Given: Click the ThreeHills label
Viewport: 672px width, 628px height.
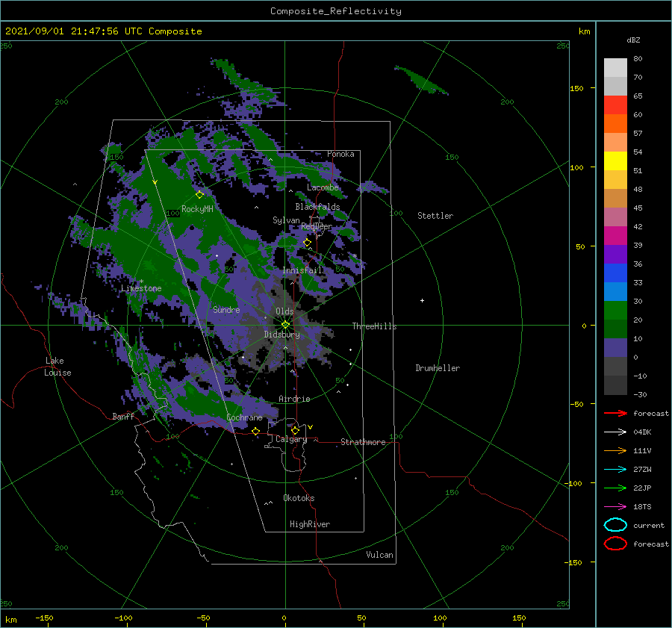Looking at the screenshot, I should pos(375,326).
